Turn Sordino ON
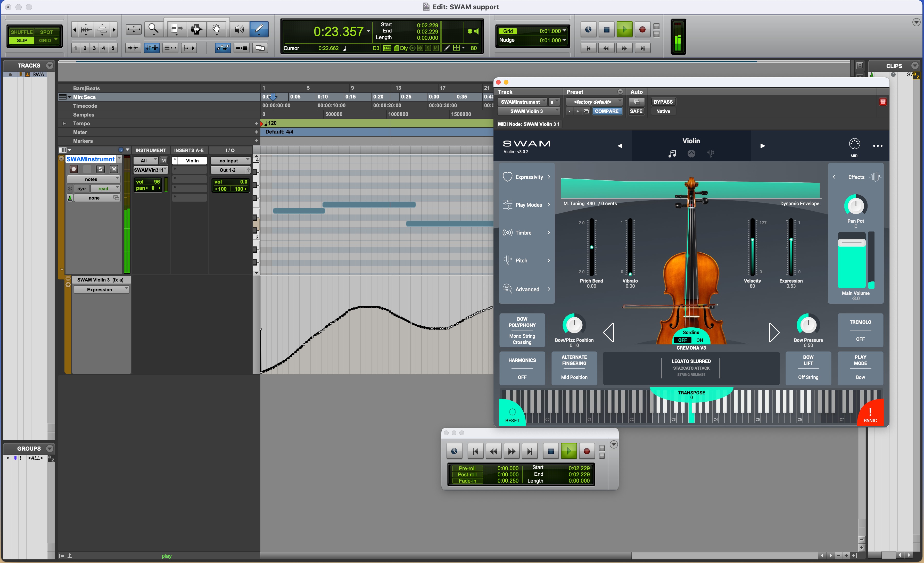The height and width of the screenshot is (563, 924). 700,340
